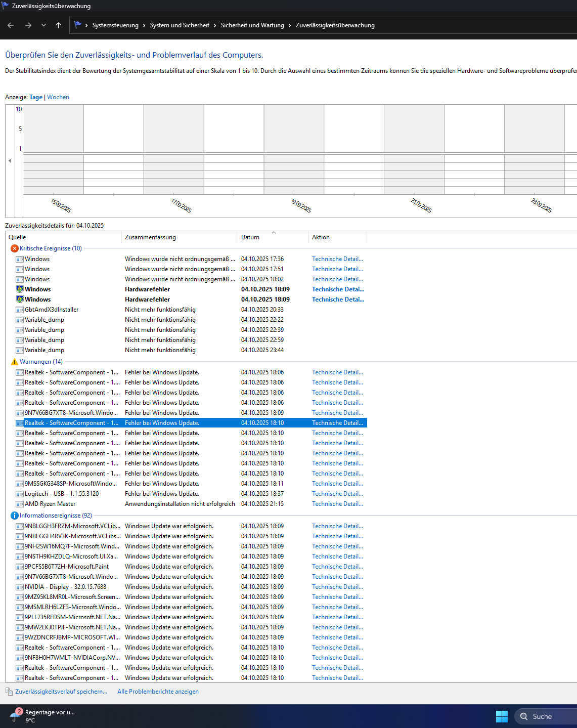Click the icon of the Logitech USB row
Screen dimensions: 577x728
click(20, 494)
